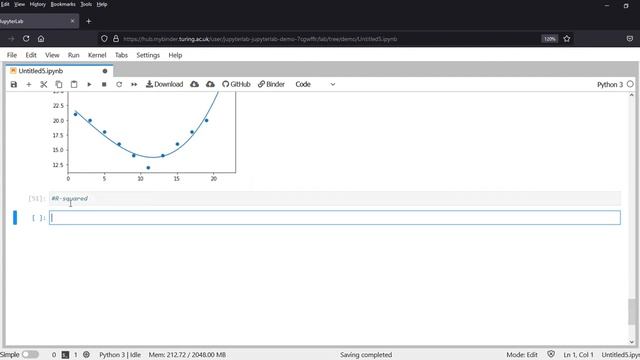Click the plotted curve output image
640x360 pixels.
coord(144,137)
